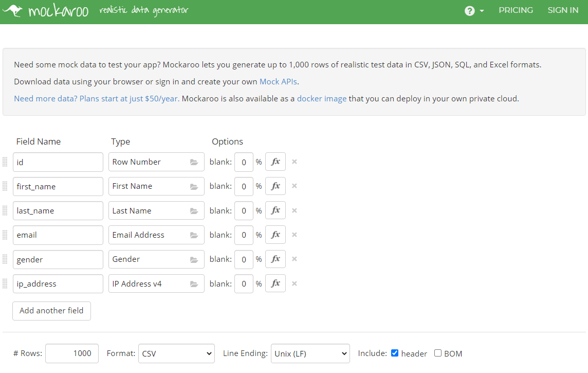Open the Line Ending Unix (LF) dropdown
The image size is (588, 373).
click(x=310, y=353)
